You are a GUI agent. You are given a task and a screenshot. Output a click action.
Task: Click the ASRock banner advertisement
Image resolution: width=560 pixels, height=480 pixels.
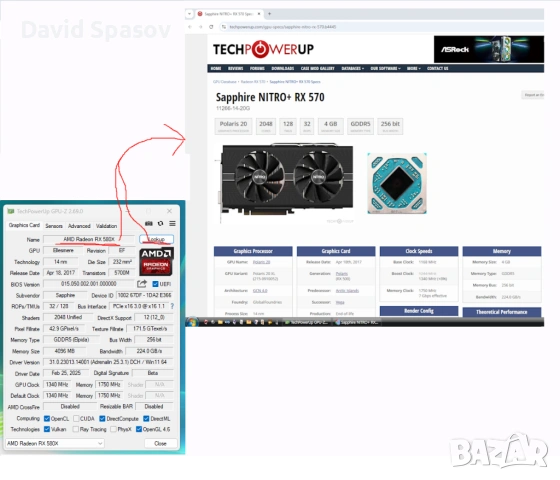(489, 49)
